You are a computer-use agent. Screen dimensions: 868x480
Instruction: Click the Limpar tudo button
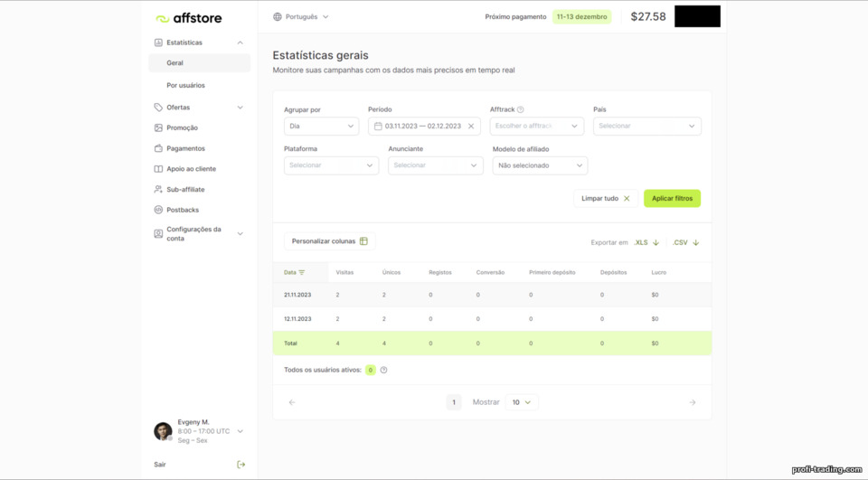click(606, 198)
